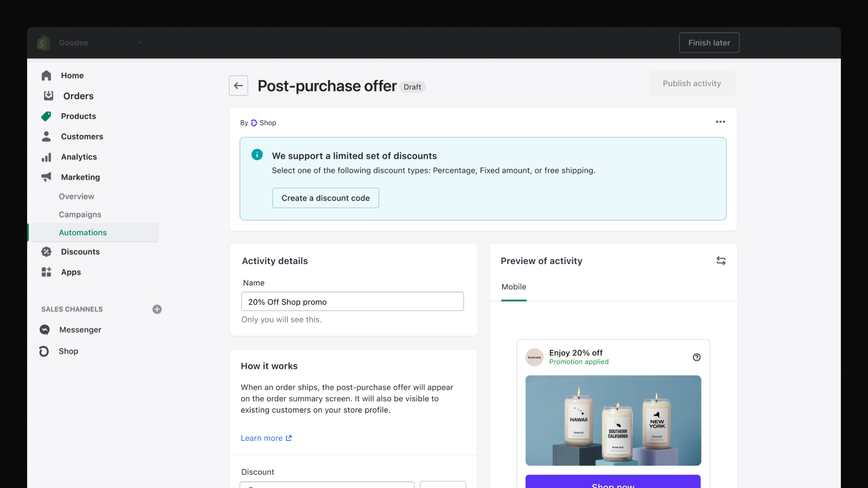Expand the Goodee store dropdown arrow
The height and width of the screenshot is (488, 868).
[x=140, y=43]
